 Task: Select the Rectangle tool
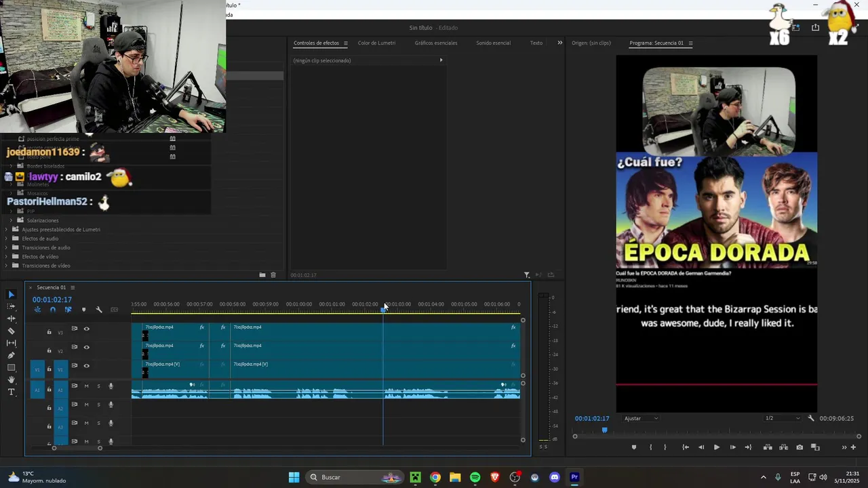[11, 367]
